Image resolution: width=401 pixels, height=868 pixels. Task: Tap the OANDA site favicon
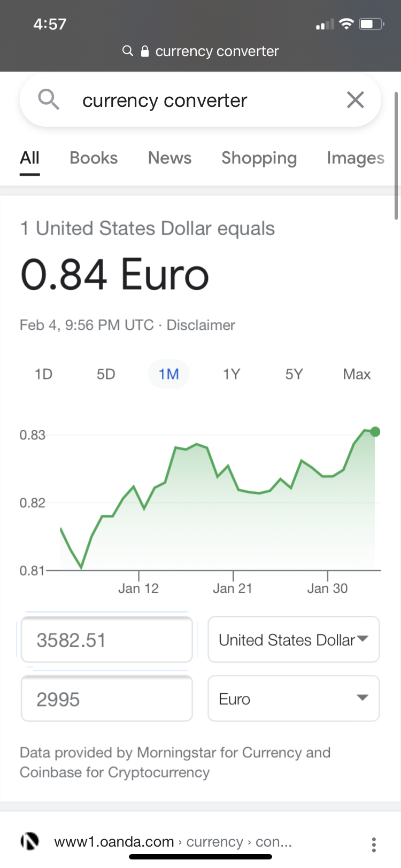point(30,841)
